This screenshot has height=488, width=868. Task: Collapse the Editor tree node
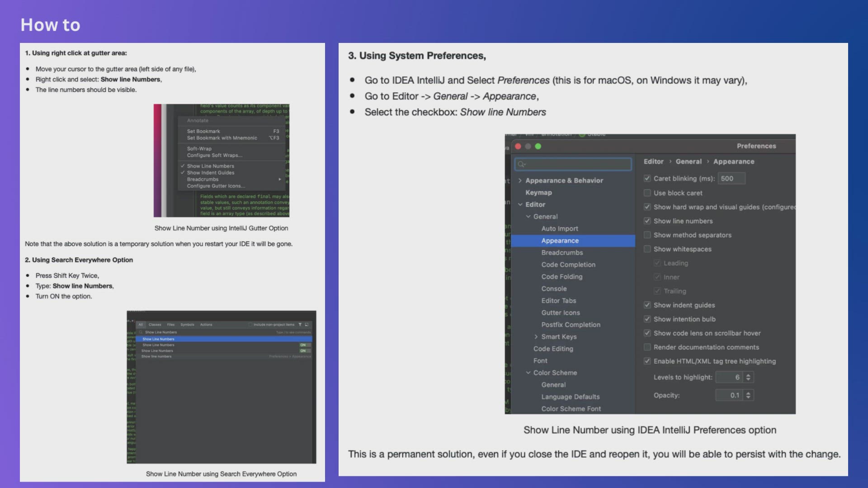pyautogui.click(x=520, y=204)
